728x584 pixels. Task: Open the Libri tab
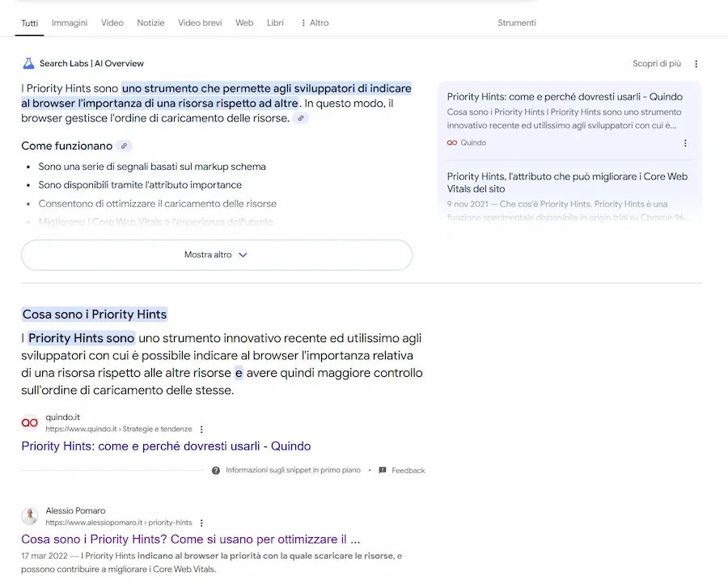275,23
